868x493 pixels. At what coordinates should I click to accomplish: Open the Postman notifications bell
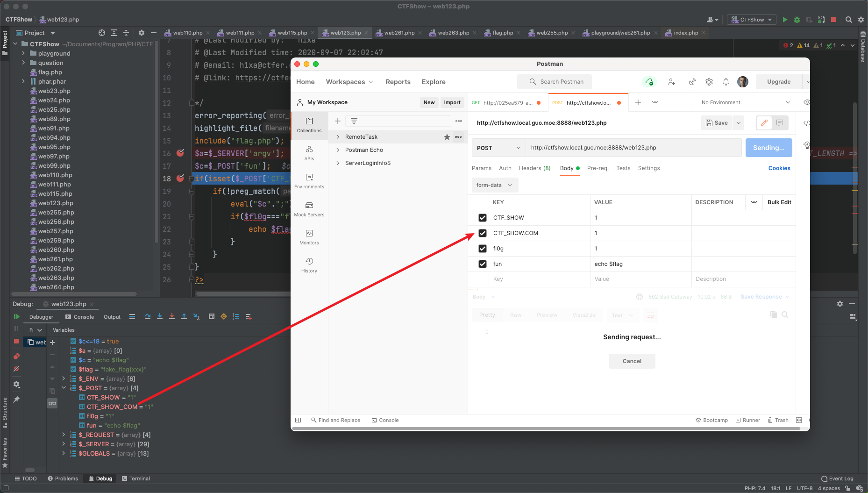point(726,82)
